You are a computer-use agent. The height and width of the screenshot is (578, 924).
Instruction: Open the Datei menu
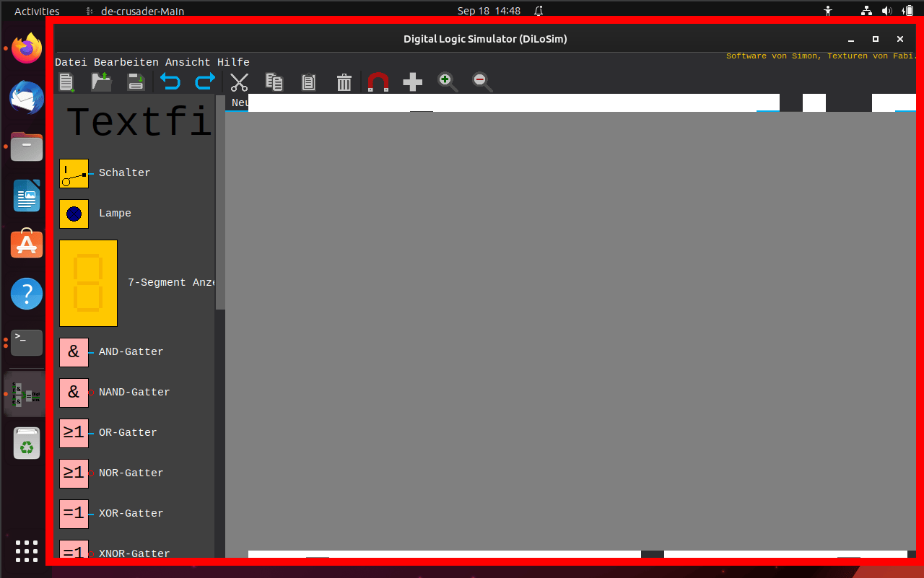71,63
